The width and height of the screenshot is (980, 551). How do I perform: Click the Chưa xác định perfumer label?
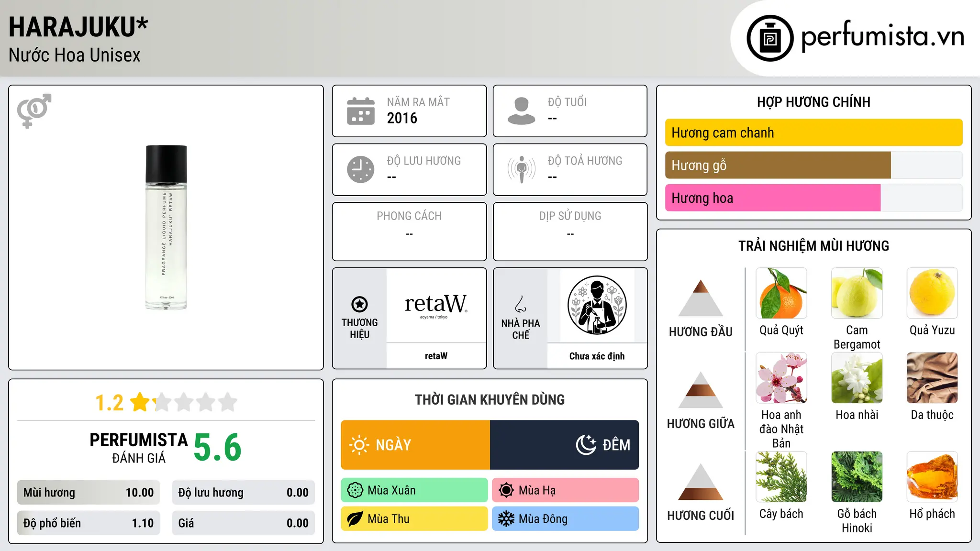(x=597, y=356)
